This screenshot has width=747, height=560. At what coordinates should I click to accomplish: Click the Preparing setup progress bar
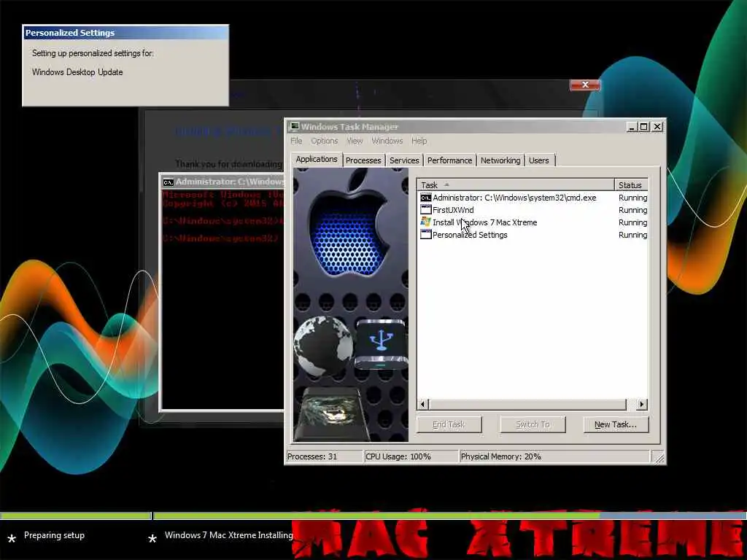(x=76, y=516)
